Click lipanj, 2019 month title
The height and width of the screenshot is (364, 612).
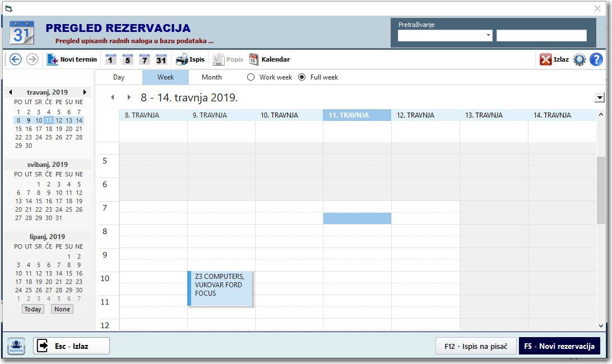click(47, 236)
